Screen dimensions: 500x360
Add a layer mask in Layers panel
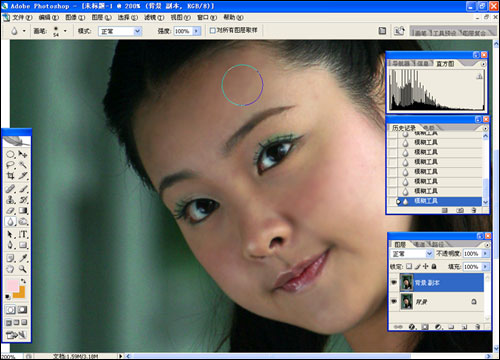(425, 327)
